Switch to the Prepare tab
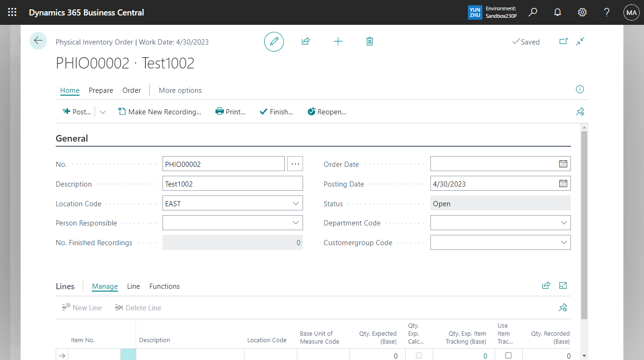Viewport: 644px width, 360px height. coord(101,90)
